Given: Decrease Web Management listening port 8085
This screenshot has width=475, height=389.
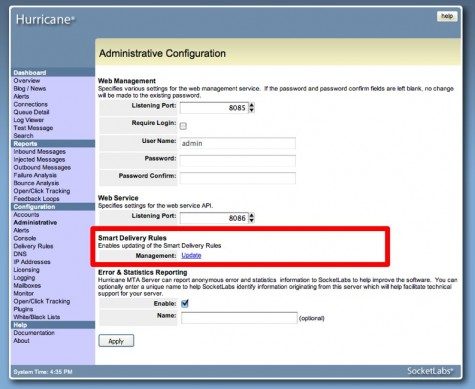Looking at the screenshot, I should click(252, 110).
